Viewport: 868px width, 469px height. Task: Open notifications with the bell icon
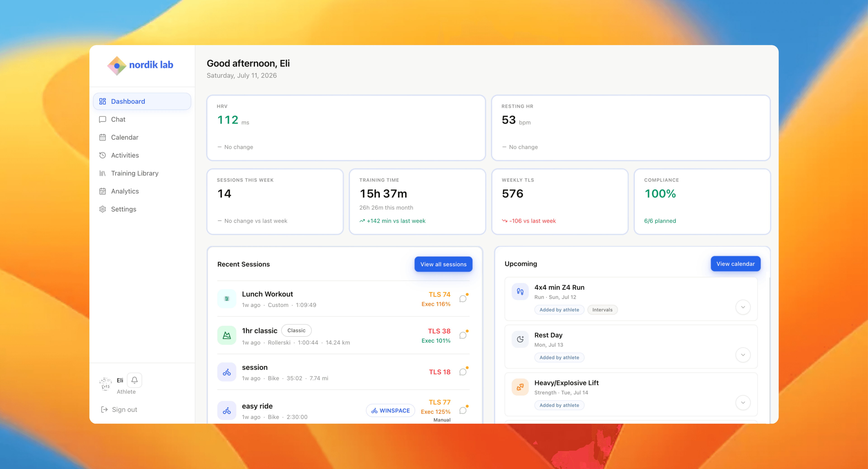(134, 380)
